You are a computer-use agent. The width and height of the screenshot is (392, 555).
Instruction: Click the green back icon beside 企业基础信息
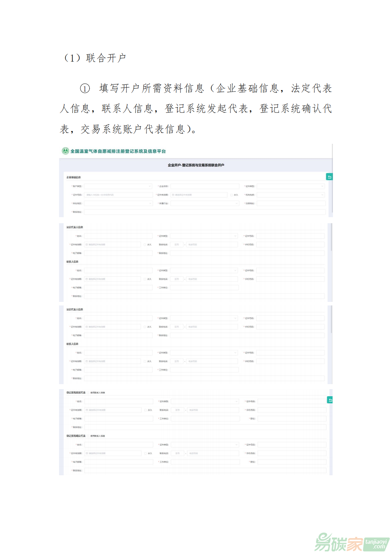[x=329, y=177]
